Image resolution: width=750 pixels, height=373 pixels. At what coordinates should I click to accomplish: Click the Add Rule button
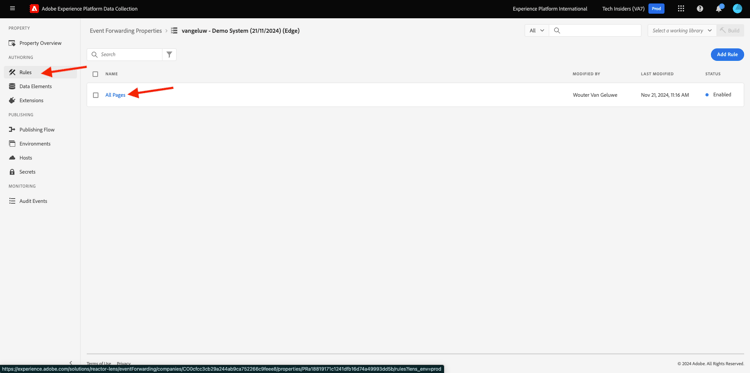[x=727, y=55]
